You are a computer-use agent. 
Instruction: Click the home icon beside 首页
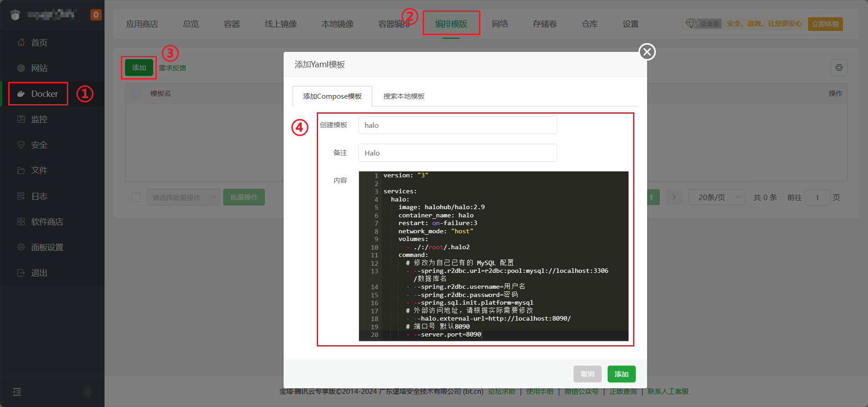[x=21, y=43]
